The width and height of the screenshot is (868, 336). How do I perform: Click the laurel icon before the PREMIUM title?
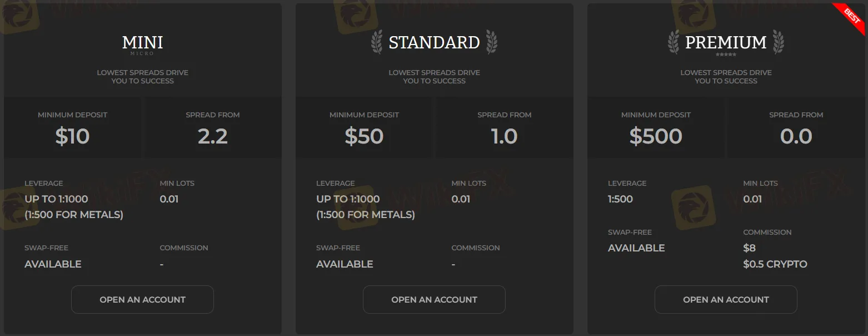tap(674, 42)
